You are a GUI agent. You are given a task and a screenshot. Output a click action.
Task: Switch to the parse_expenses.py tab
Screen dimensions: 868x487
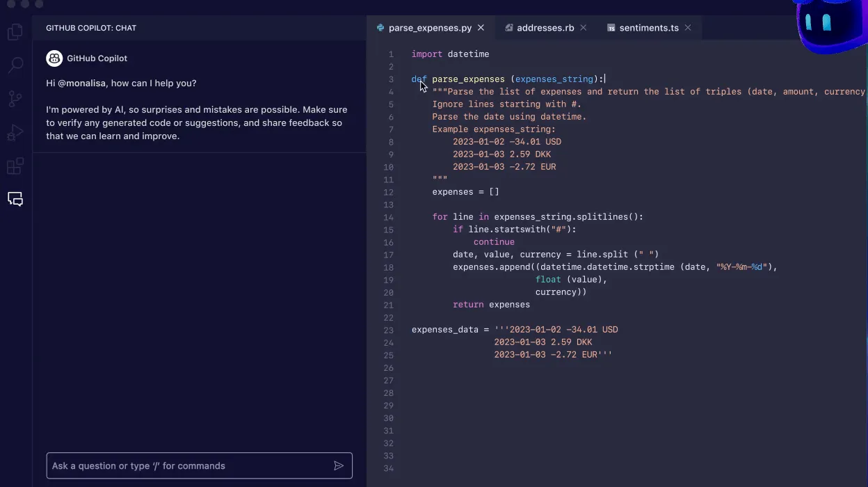[431, 28]
